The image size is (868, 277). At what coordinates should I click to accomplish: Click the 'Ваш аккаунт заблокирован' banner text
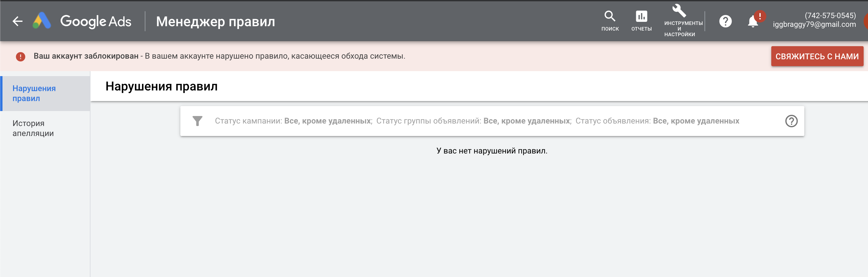click(86, 56)
